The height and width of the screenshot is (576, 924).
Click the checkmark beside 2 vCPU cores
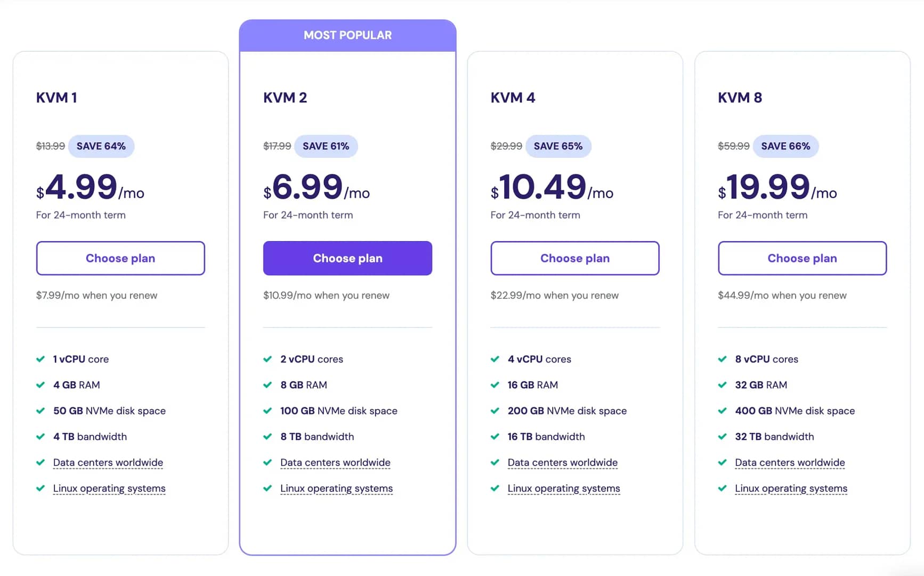coord(268,359)
